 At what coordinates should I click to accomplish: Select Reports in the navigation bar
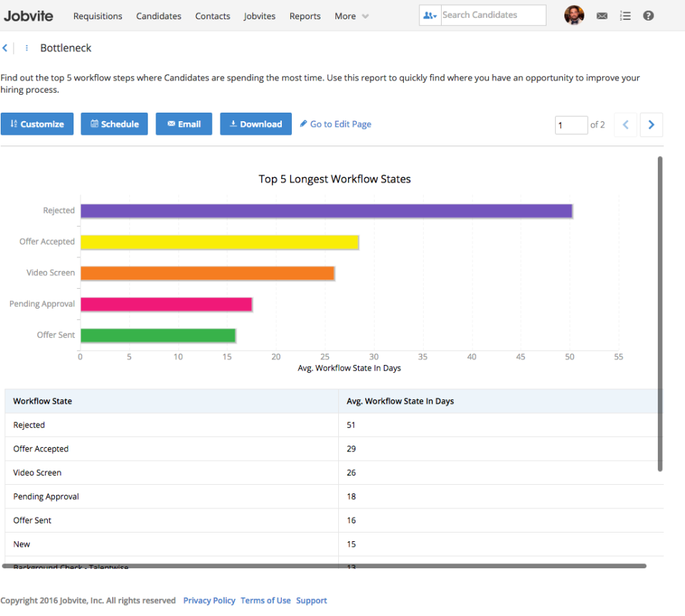coord(305,16)
